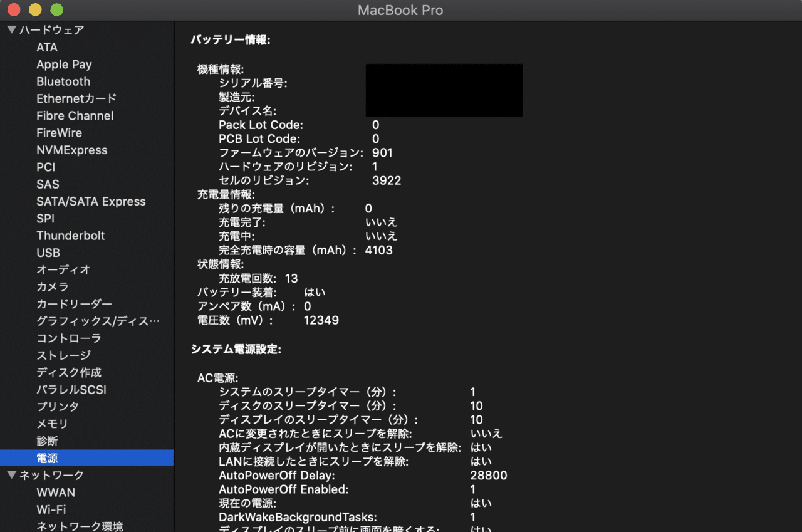
Task: Show カメラ information
Action: point(52,286)
